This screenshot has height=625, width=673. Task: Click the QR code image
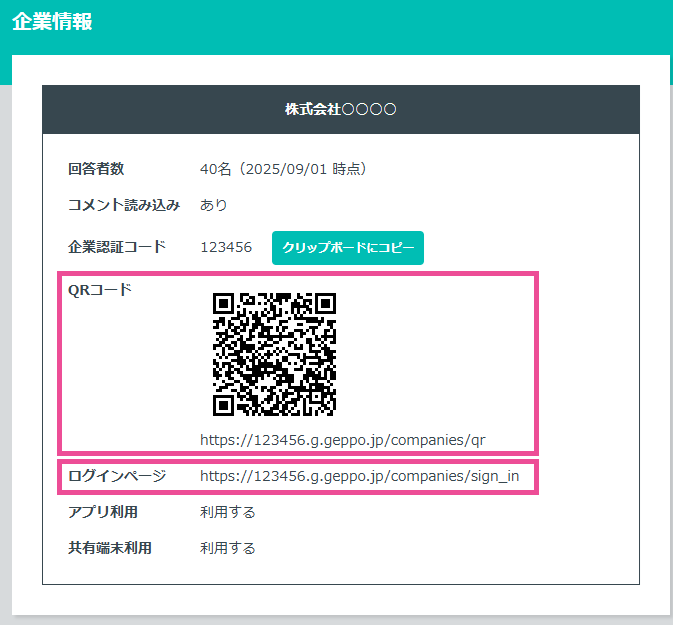pyautogui.click(x=274, y=354)
